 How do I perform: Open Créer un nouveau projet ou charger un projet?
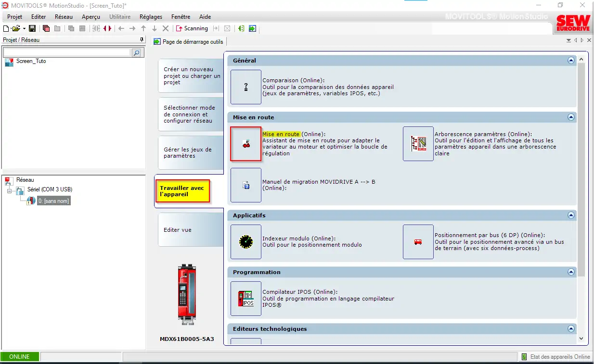tap(192, 76)
